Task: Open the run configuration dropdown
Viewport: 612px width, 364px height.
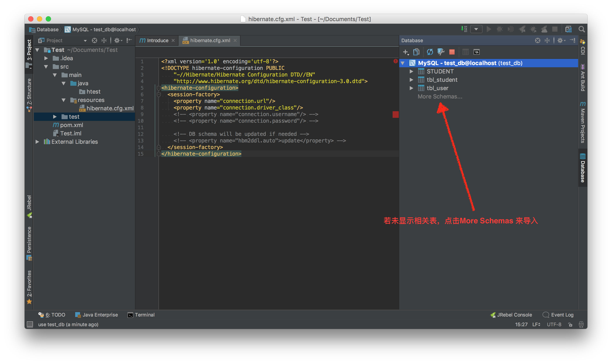Action: coord(476,29)
